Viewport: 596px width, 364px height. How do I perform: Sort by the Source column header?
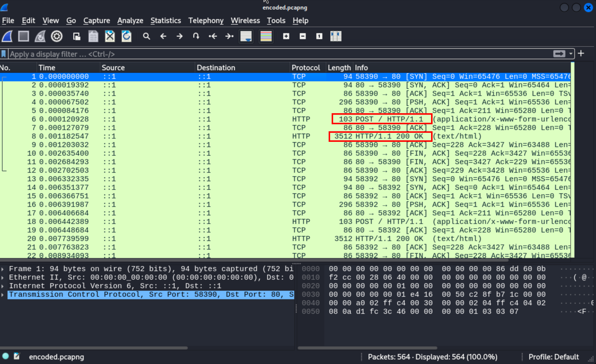tap(147, 68)
